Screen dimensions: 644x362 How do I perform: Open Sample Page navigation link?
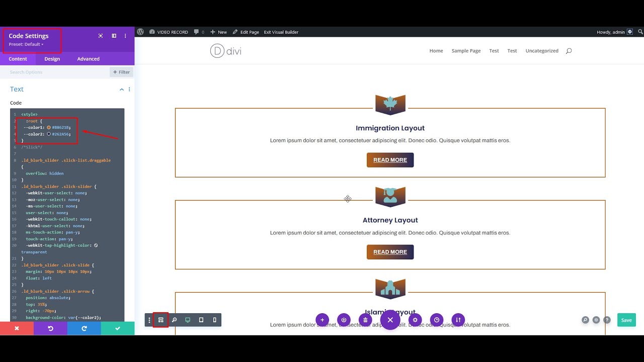466,51
